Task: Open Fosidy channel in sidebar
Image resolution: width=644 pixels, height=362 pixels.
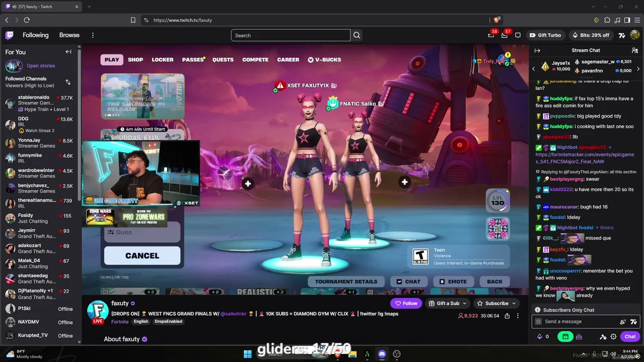Action: (x=39, y=218)
